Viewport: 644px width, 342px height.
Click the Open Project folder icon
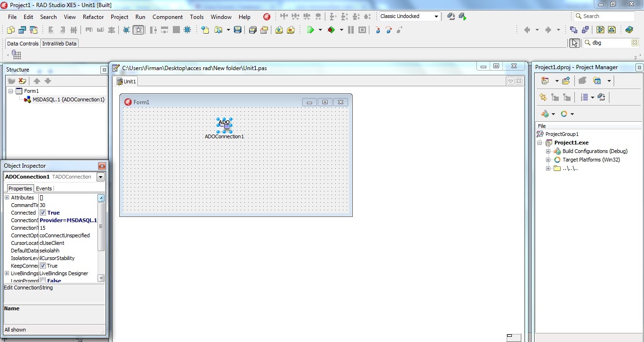[218, 30]
